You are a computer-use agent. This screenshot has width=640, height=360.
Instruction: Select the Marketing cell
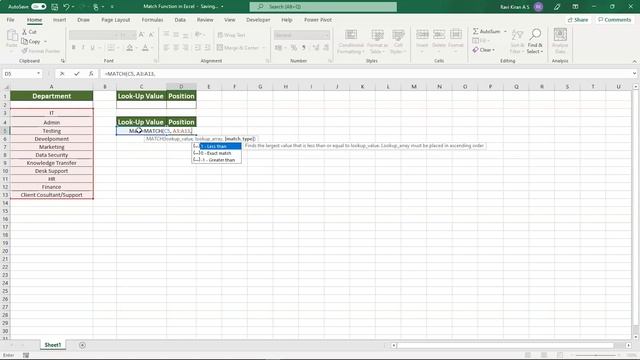pos(52,147)
